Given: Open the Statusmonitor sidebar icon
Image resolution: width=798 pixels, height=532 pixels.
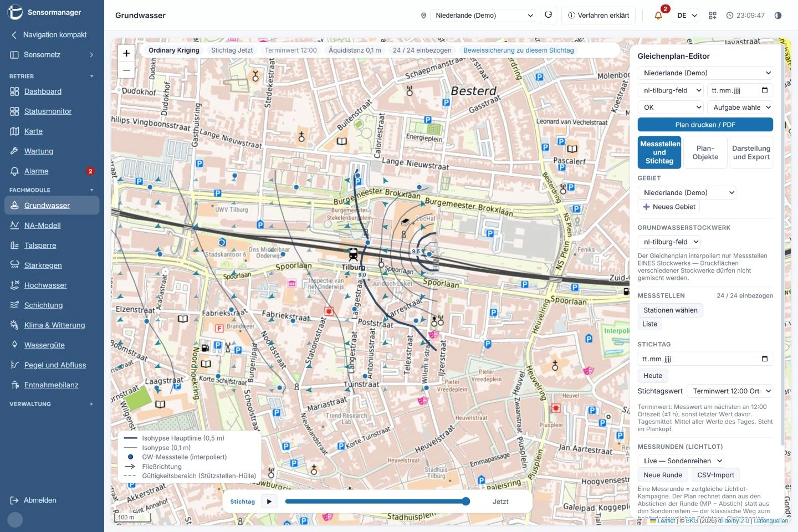Looking at the screenshot, I should 14,111.
